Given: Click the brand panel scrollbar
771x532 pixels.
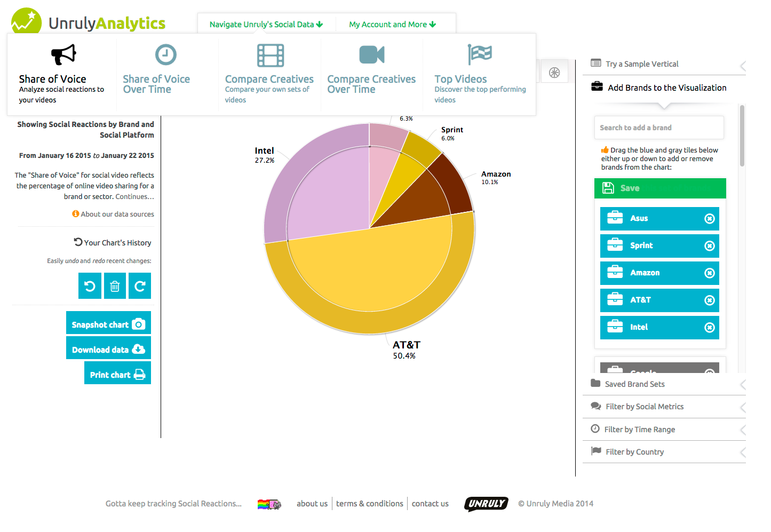Looking at the screenshot, I should pyautogui.click(x=742, y=137).
